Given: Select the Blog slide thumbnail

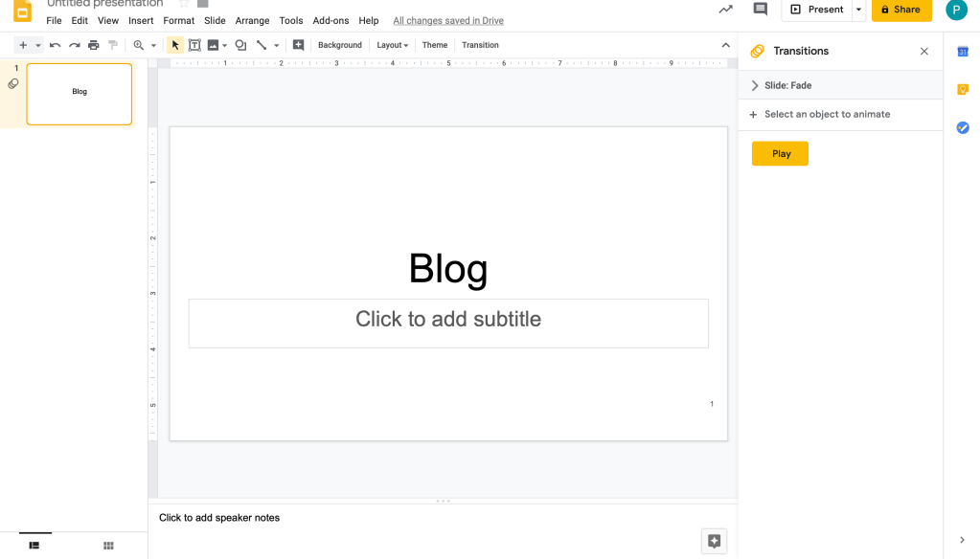Looking at the screenshot, I should pos(80,94).
